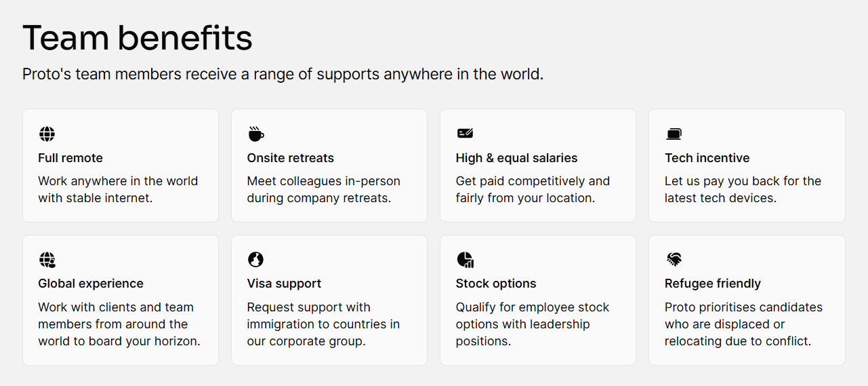Click the Refugee friendly title
This screenshot has width=868, height=386.
pos(713,284)
